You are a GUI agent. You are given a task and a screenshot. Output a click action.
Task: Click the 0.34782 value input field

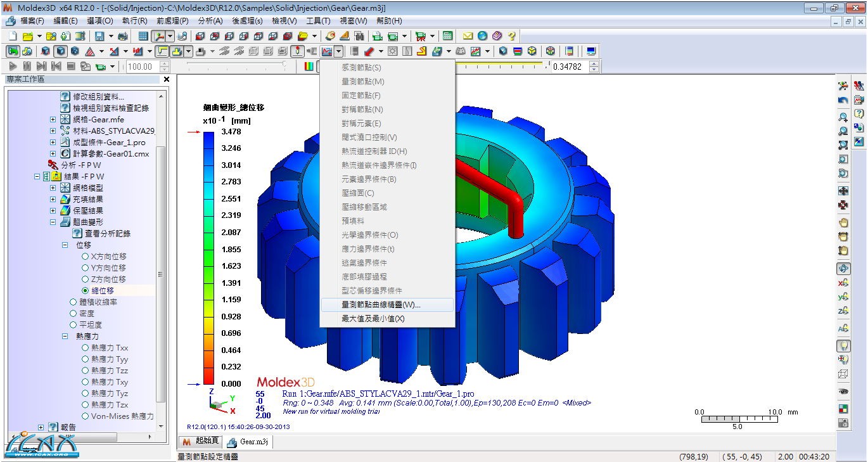(568, 67)
